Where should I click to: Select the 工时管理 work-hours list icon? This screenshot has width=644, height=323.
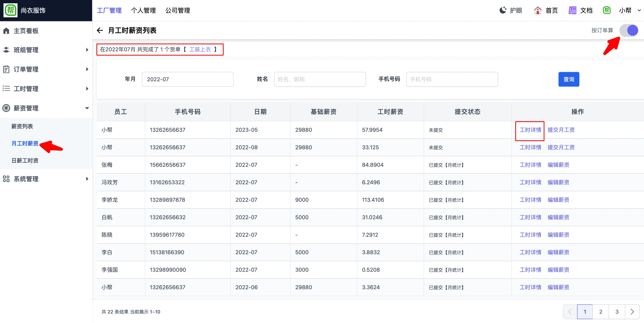(x=6, y=88)
